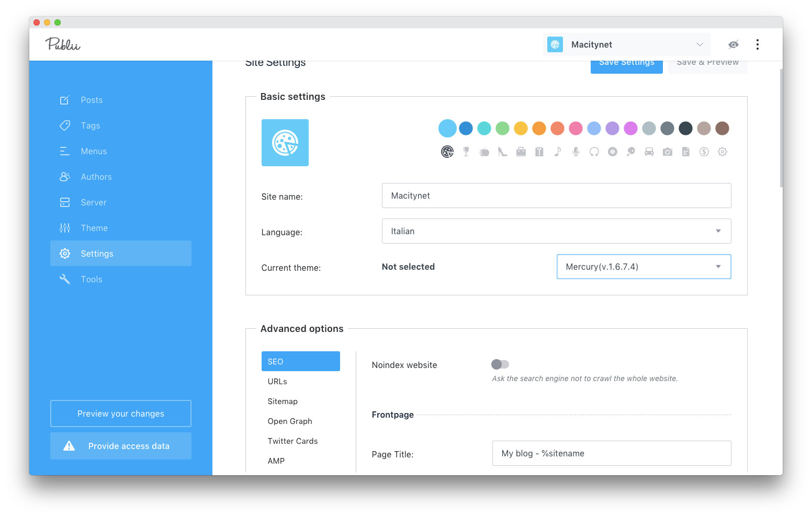Select the car site icon
Image resolution: width=812 pixels, height=517 pixels.
click(x=649, y=152)
